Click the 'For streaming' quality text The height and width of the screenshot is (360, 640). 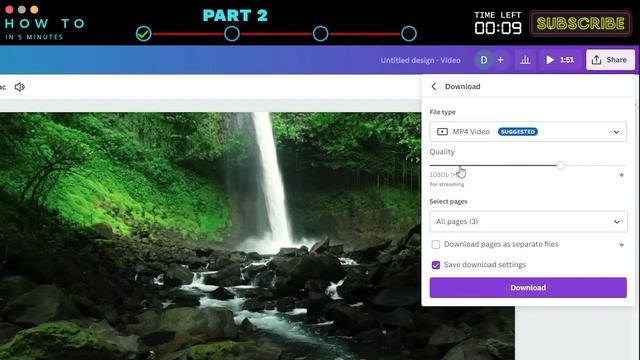447,184
